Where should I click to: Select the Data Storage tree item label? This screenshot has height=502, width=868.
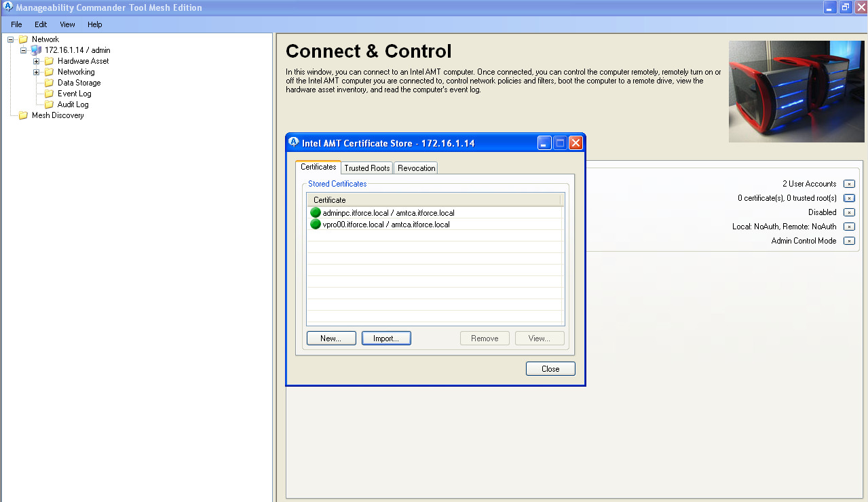pos(79,83)
